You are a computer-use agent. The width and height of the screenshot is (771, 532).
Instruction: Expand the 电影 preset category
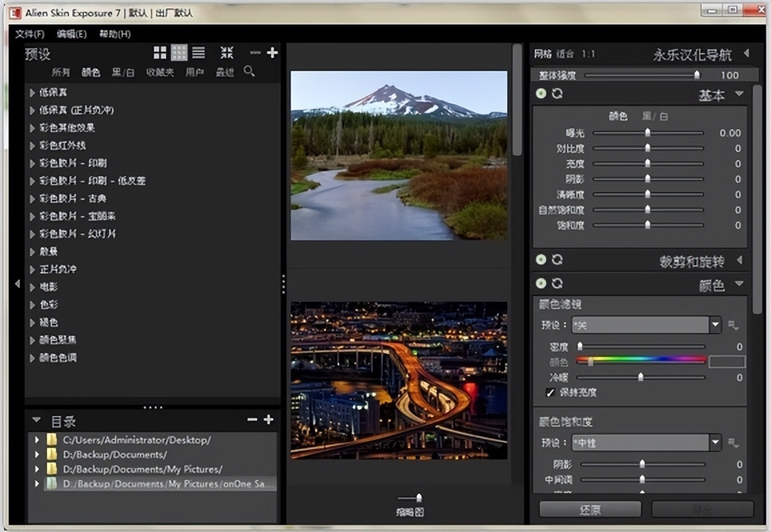32,287
